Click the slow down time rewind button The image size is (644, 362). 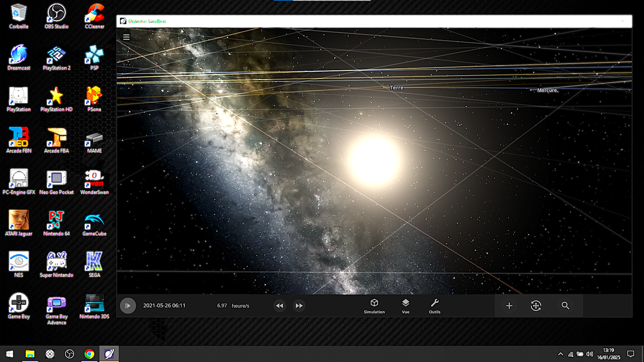(x=279, y=306)
